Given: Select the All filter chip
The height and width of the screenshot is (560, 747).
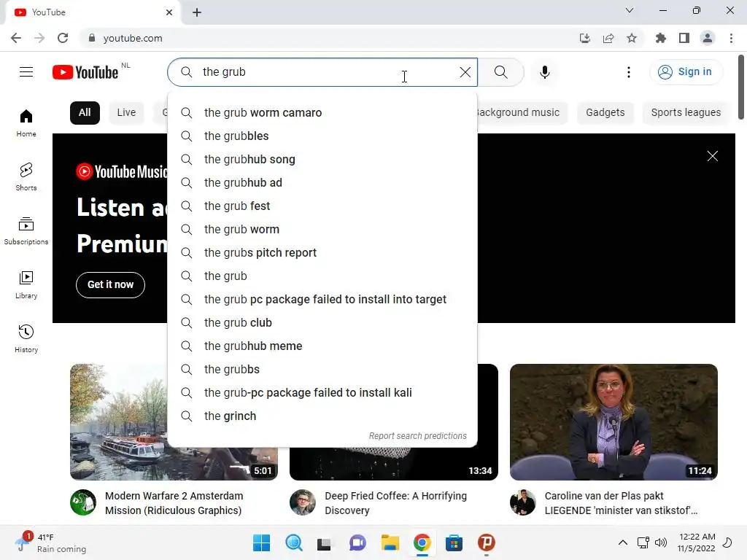Looking at the screenshot, I should [85, 113].
